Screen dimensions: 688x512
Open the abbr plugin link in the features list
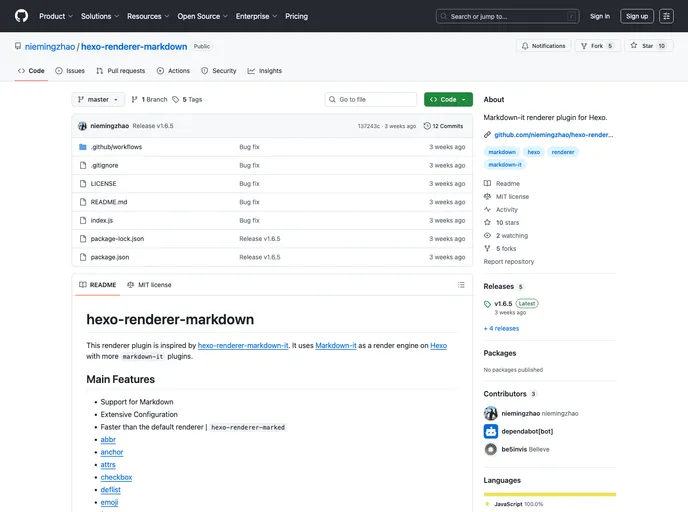tap(108, 439)
